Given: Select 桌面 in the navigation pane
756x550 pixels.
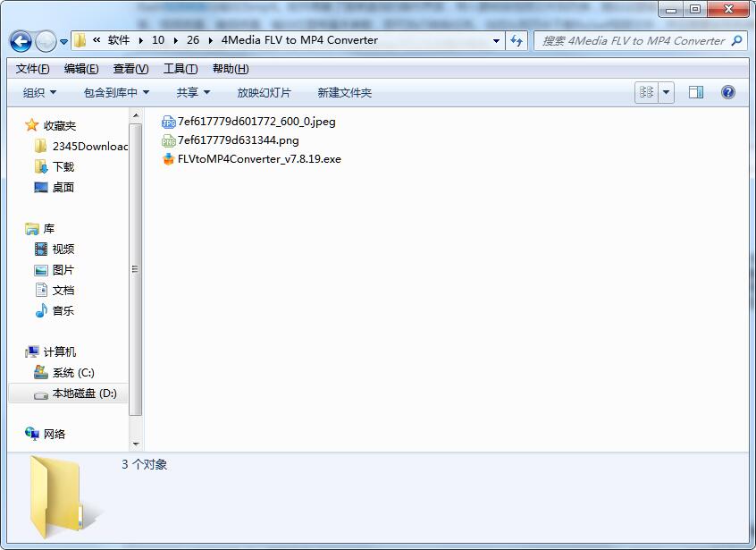Looking at the screenshot, I should point(55,187).
